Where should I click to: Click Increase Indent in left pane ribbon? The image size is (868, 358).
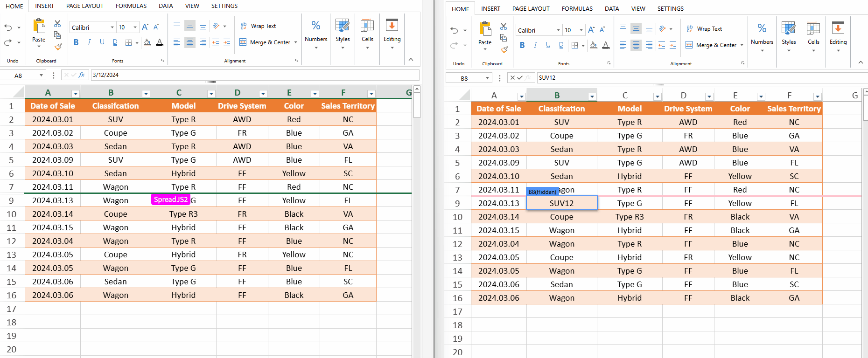tap(227, 42)
